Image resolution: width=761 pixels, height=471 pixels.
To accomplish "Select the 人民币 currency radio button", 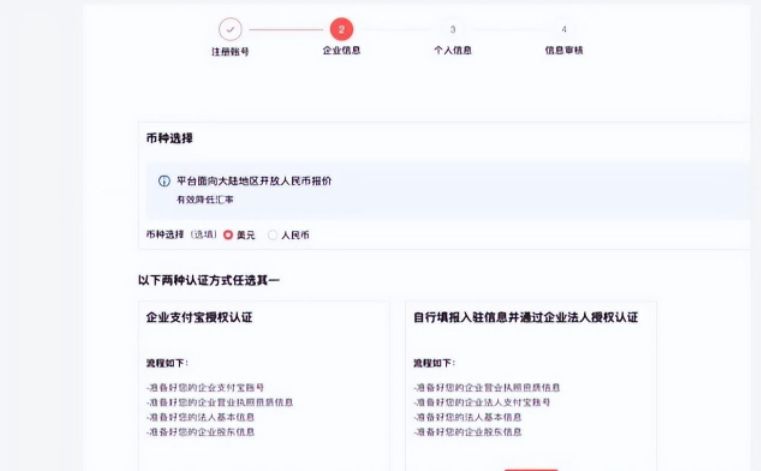I will [273, 235].
